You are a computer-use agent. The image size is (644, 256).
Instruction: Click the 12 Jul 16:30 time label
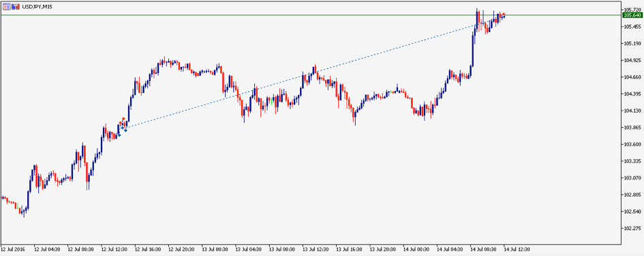click(x=149, y=249)
